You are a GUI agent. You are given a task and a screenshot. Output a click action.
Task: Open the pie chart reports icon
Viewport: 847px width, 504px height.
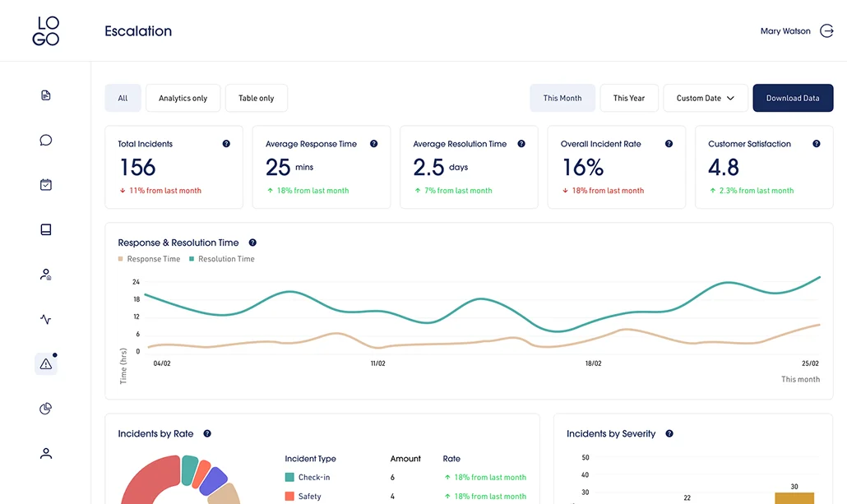coord(46,409)
